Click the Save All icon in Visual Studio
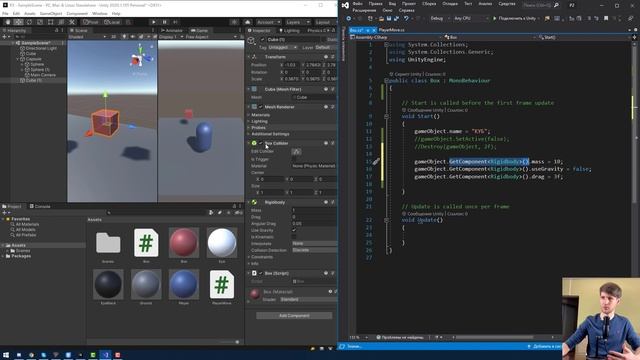This screenshot has height=360, width=640. 396,18
